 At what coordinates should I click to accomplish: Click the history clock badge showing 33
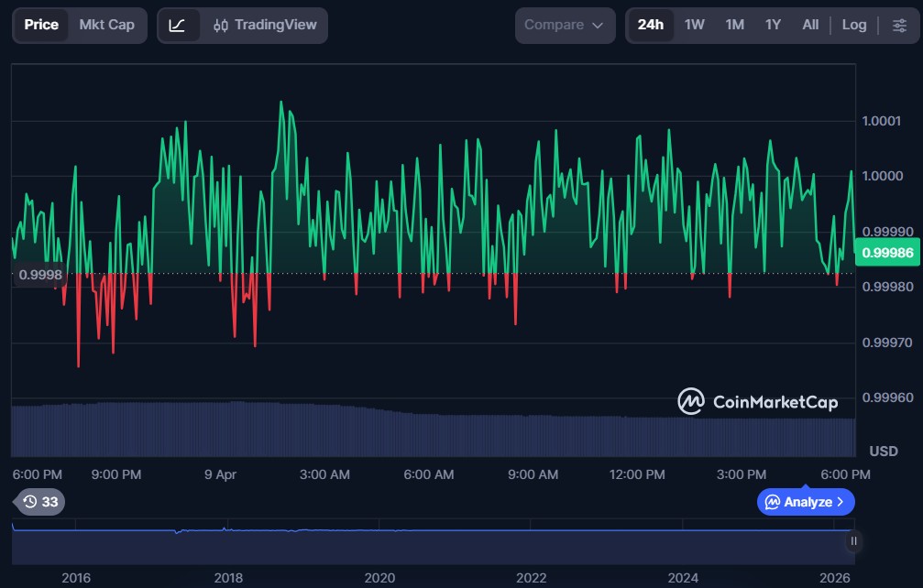tap(40, 502)
